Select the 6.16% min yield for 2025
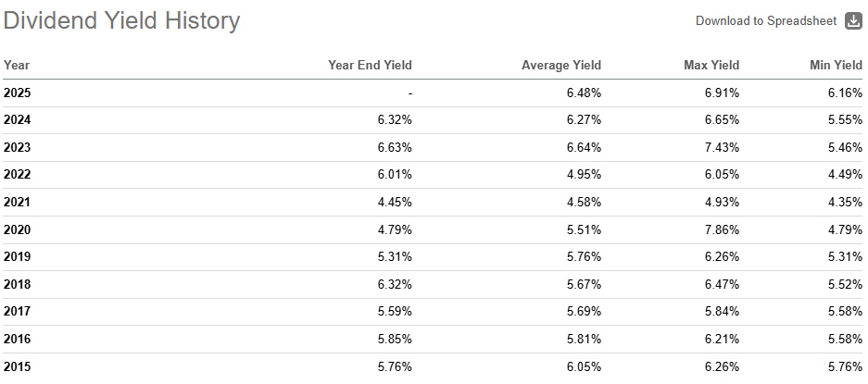The height and width of the screenshot is (384, 868). pyautogui.click(x=845, y=93)
